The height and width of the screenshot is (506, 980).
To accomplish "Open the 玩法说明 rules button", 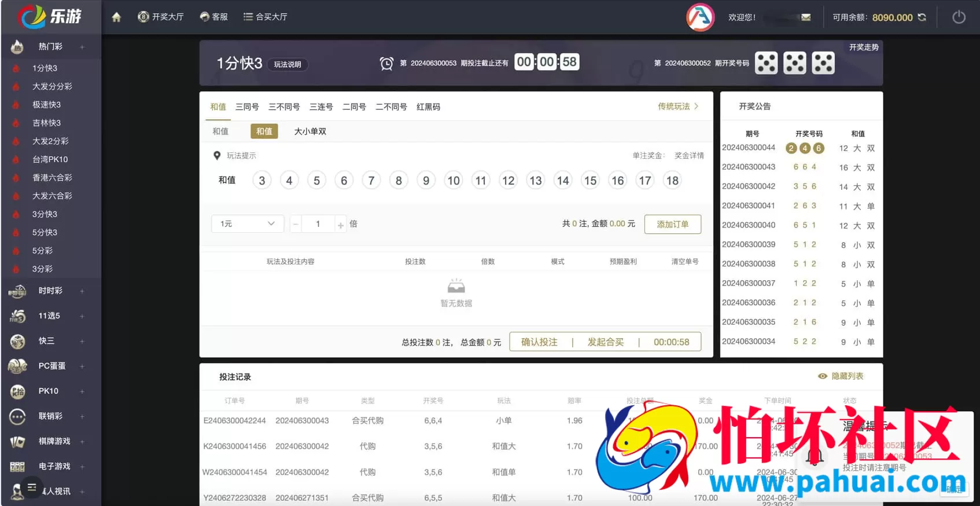I will (x=288, y=64).
